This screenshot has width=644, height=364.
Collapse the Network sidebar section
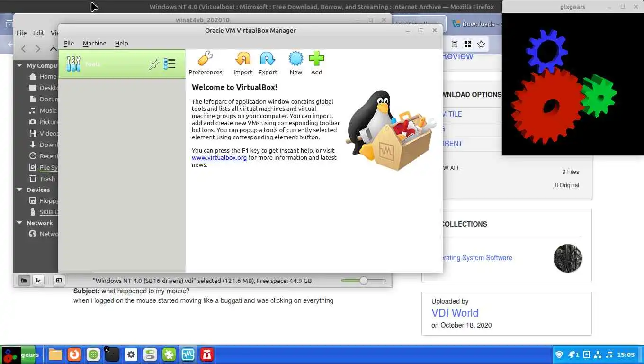[19, 223]
